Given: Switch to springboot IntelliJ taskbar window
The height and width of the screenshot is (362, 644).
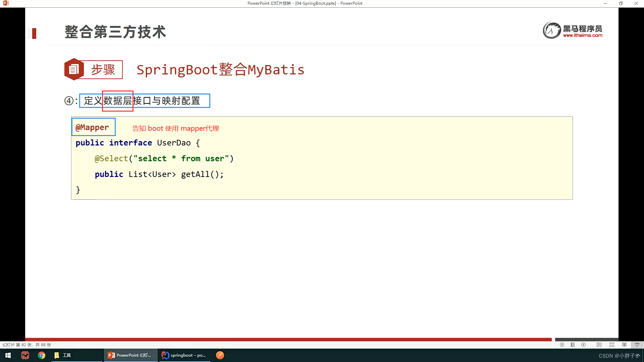Looking at the screenshot, I should 184,355.
